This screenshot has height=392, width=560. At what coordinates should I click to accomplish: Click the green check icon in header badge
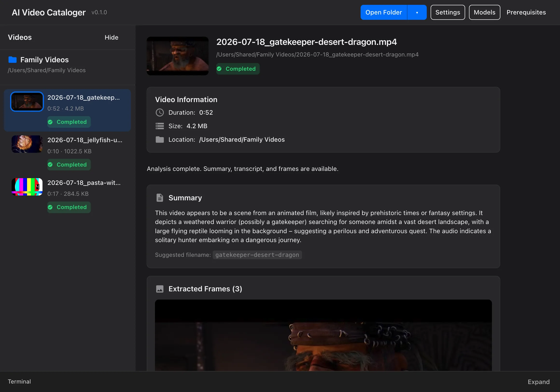pos(219,69)
